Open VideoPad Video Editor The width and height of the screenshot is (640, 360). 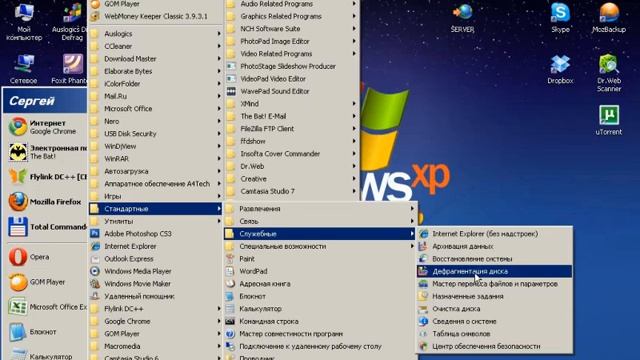point(291,79)
